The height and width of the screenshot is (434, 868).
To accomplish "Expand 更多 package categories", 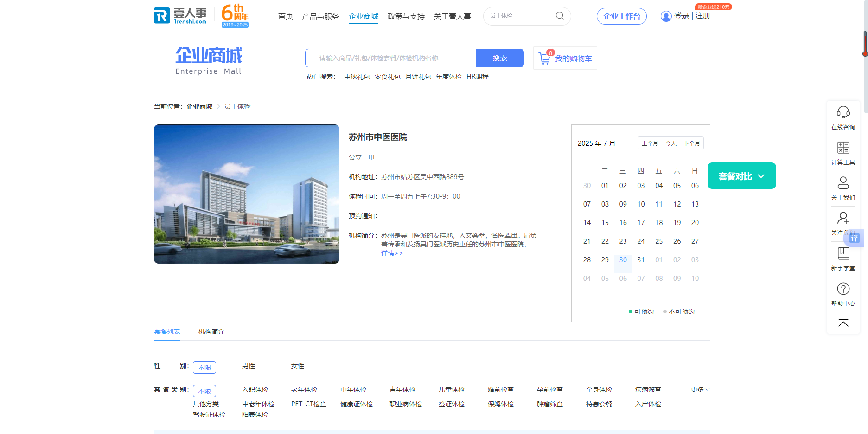I will 700,389.
